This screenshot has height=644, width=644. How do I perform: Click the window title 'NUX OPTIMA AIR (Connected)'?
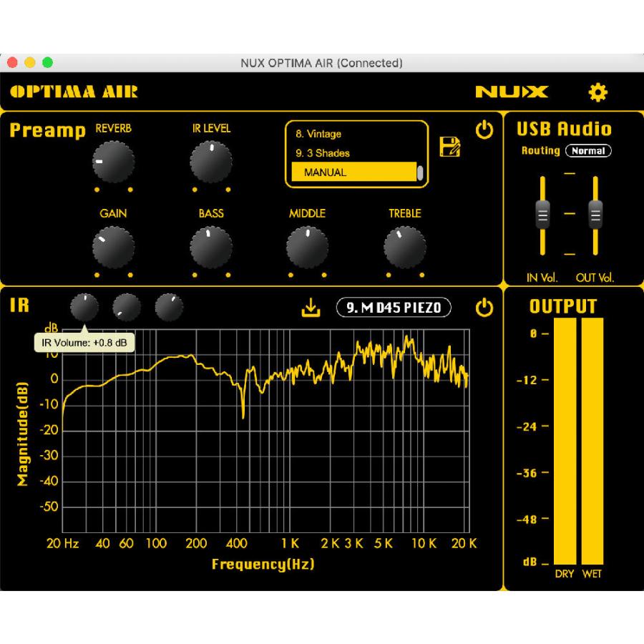point(321,63)
